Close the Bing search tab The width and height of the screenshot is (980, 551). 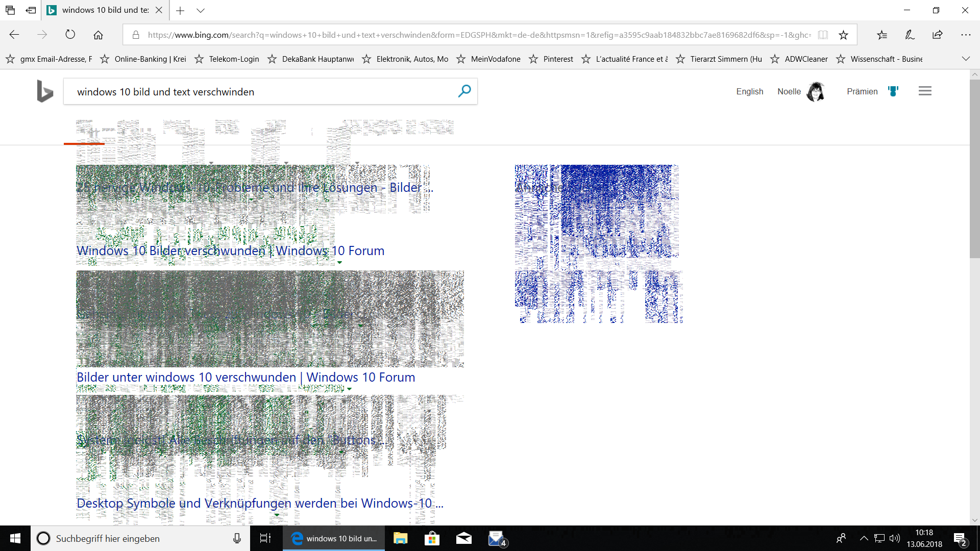(159, 10)
